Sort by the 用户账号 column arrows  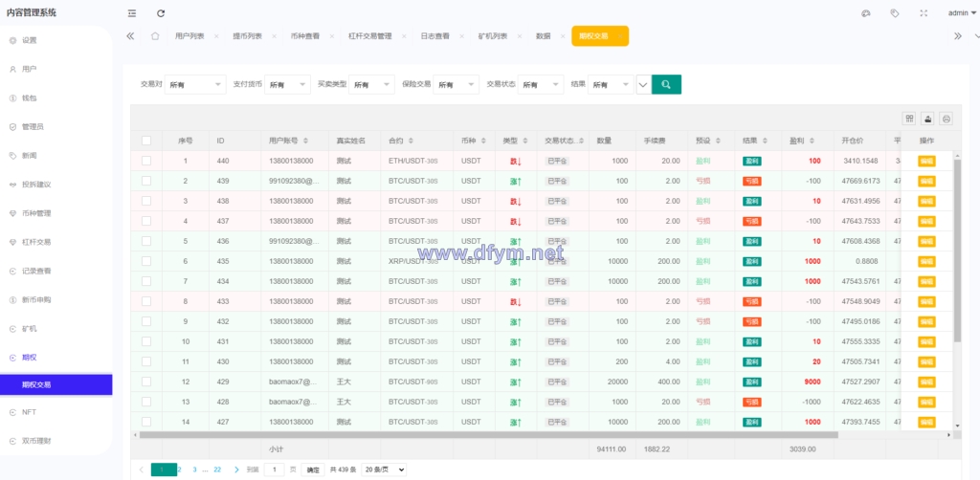pos(305,142)
